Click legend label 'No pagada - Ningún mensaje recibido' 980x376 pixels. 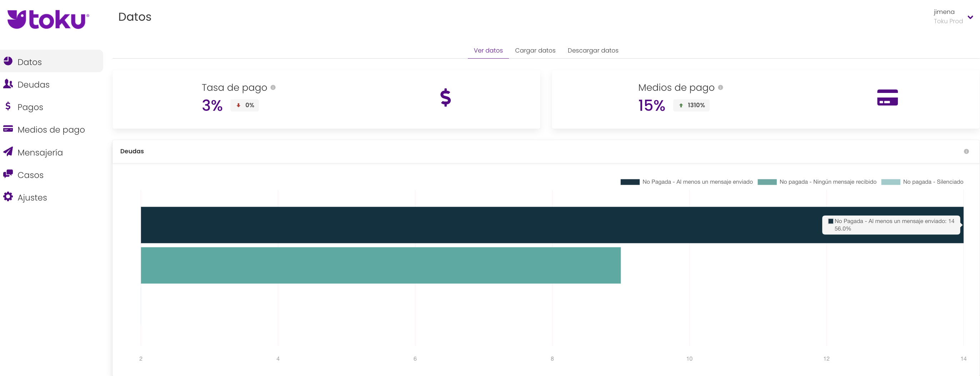click(x=828, y=182)
